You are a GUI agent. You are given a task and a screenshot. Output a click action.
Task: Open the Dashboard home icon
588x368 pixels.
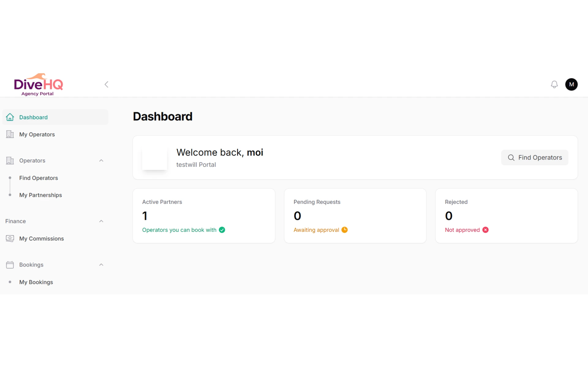pyautogui.click(x=10, y=117)
